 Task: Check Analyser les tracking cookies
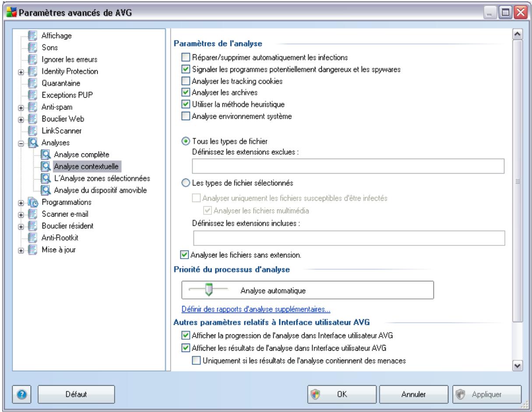186,81
